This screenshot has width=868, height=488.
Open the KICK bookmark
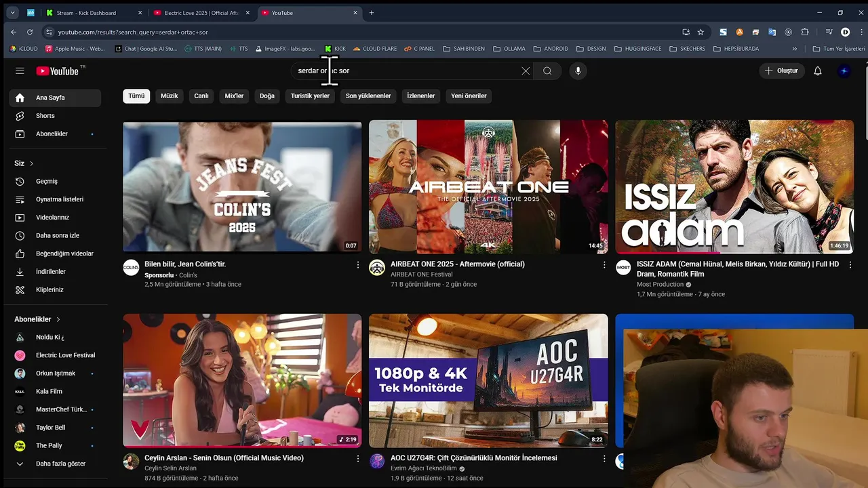335,49
